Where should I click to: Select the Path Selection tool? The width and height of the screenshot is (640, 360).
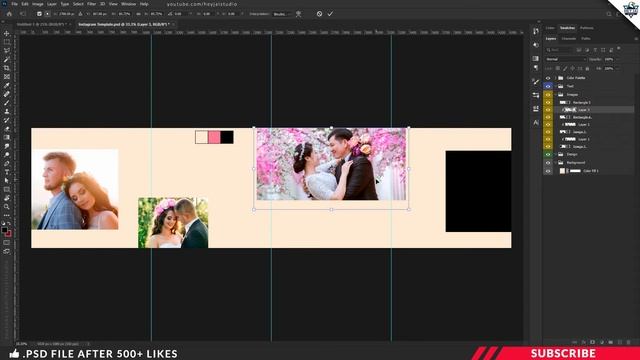[x=7, y=180]
